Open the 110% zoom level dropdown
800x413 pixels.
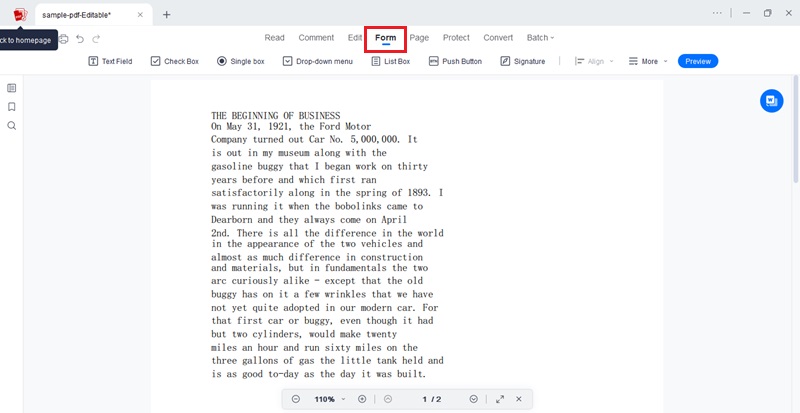tap(330, 399)
